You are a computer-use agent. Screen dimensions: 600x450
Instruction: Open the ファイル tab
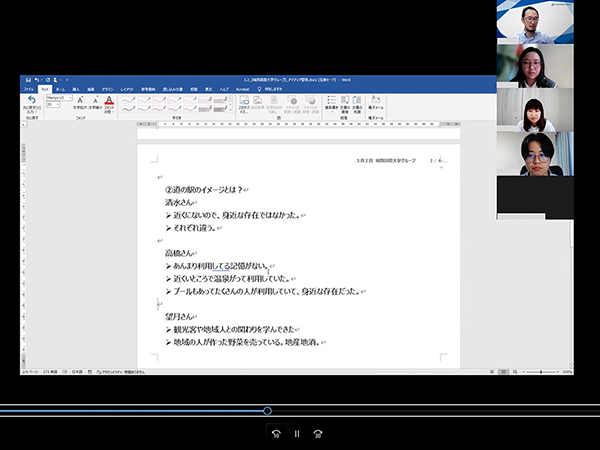tap(29, 89)
